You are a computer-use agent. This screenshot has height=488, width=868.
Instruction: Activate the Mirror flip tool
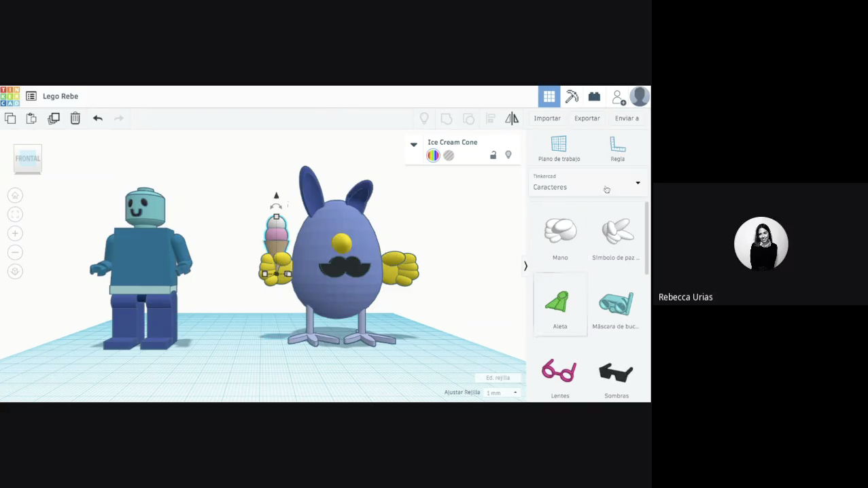click(512, 119)
